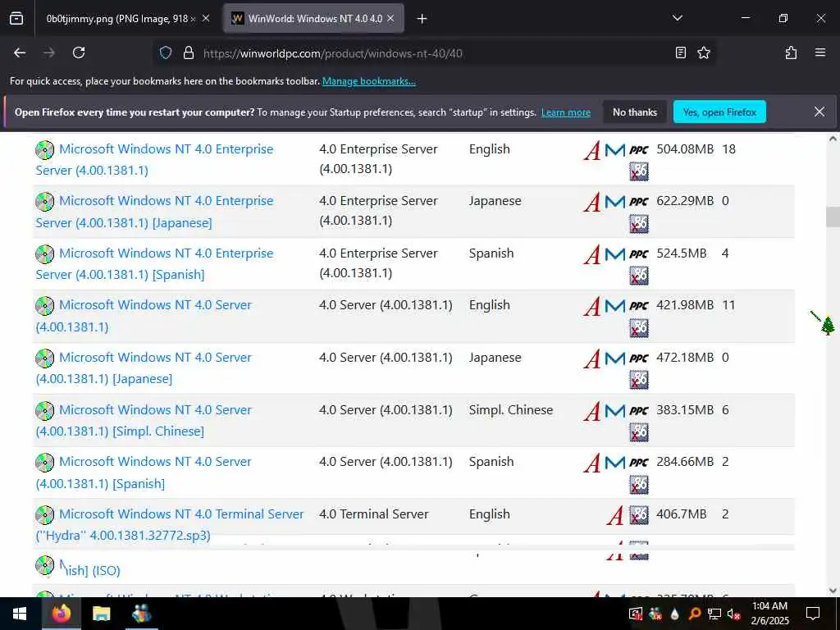The width and height of the screenshot is (840, 630).
Task: Open NT 4.0 Server Spanish link
Action: 144,472
